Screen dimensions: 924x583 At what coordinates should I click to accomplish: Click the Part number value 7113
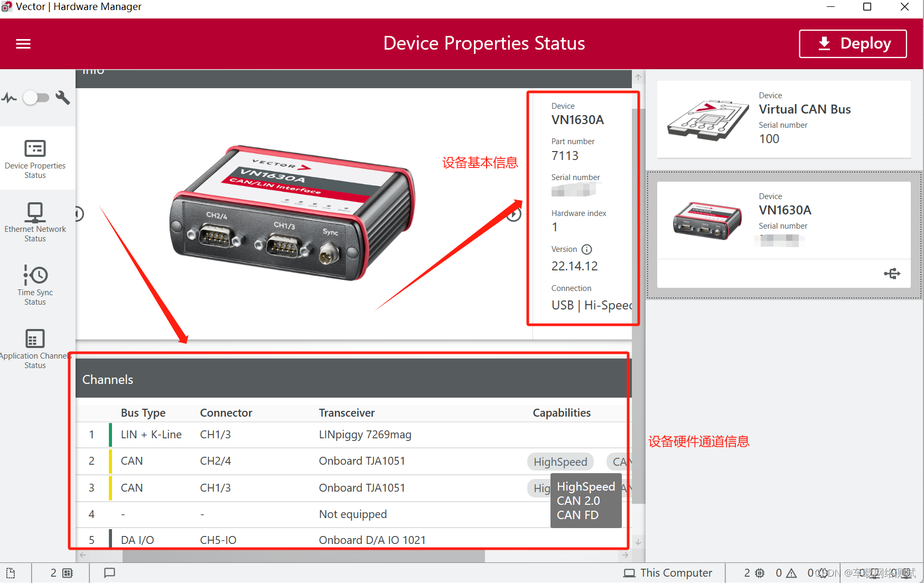[565, 156]
